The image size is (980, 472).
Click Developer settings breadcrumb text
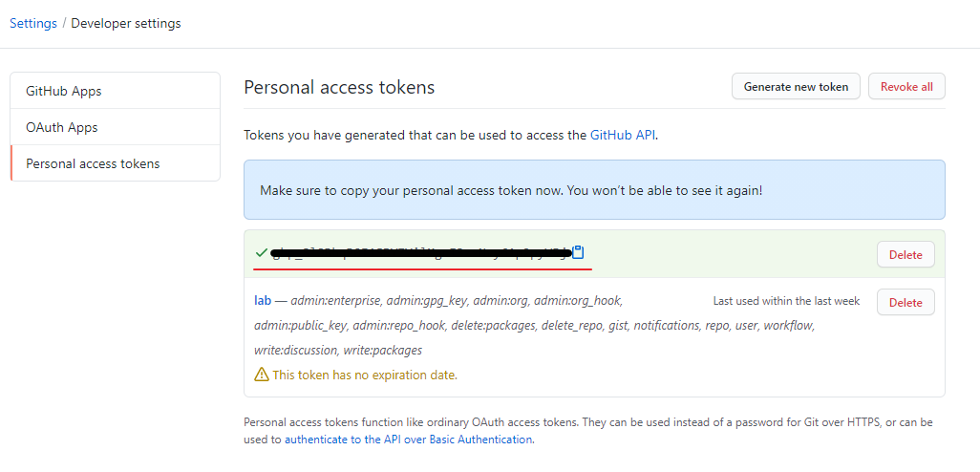[x=125, y=23]
